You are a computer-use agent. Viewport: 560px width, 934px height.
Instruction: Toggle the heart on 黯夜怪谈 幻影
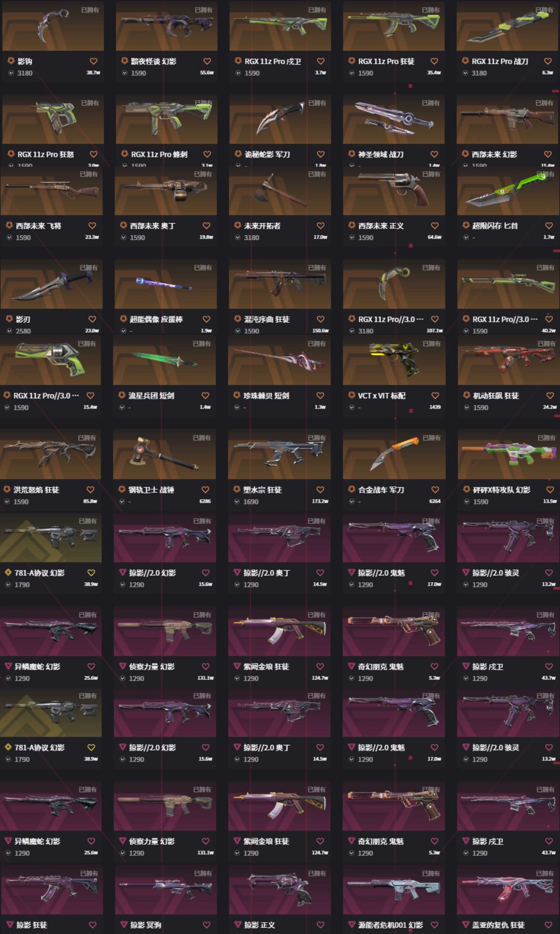pyautogui.click(x=207, y=61)
